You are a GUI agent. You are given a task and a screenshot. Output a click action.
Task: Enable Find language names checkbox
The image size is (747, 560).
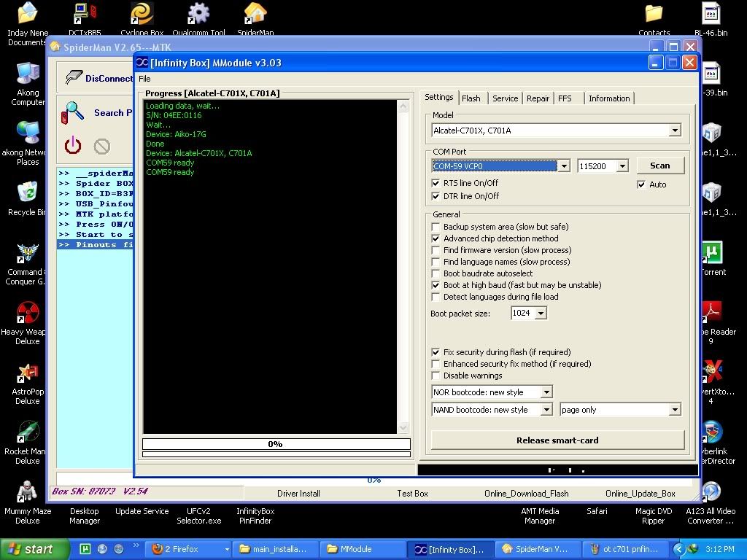[436, 262]
